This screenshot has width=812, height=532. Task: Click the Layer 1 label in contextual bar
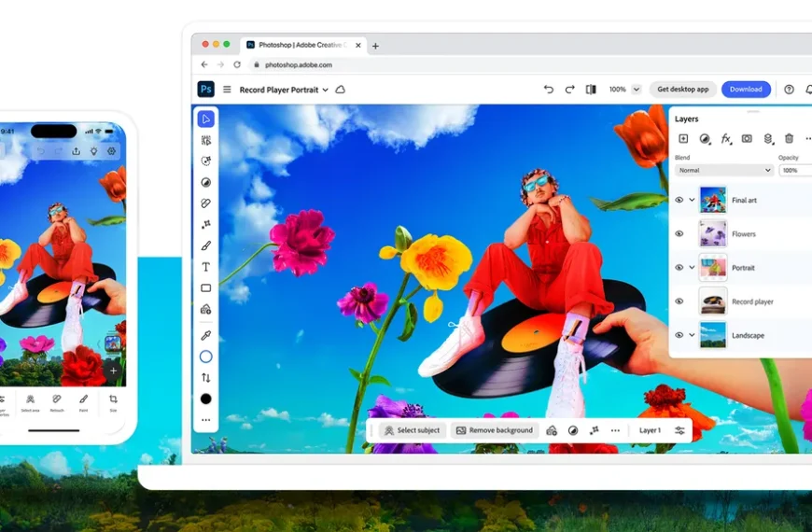coord(650,430)
